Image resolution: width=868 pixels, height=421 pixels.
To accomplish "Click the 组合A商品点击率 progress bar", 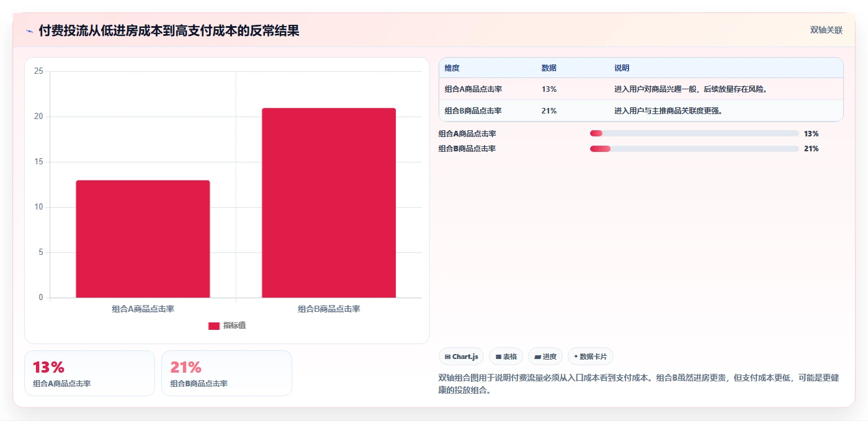I will pos(694,133).
